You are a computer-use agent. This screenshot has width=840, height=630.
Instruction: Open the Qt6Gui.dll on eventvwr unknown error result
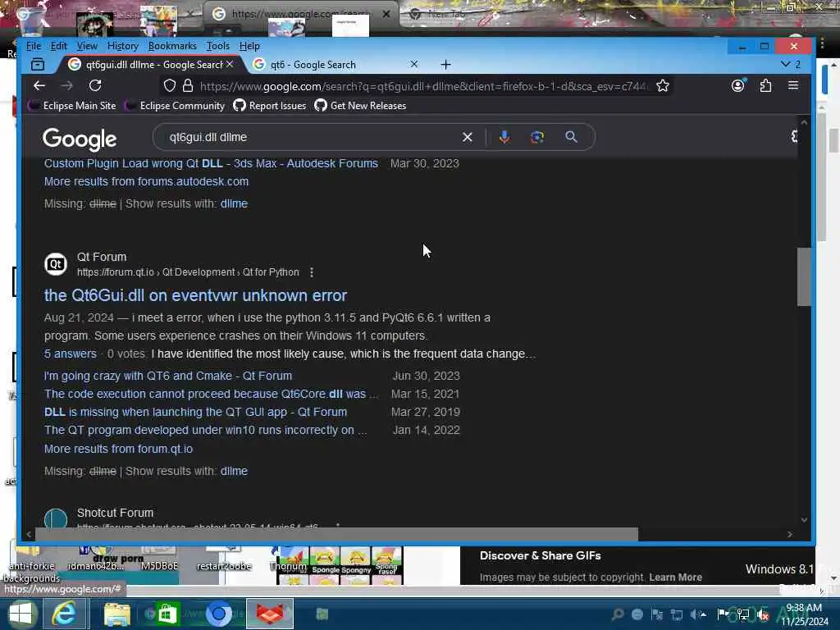pos(195,295)
